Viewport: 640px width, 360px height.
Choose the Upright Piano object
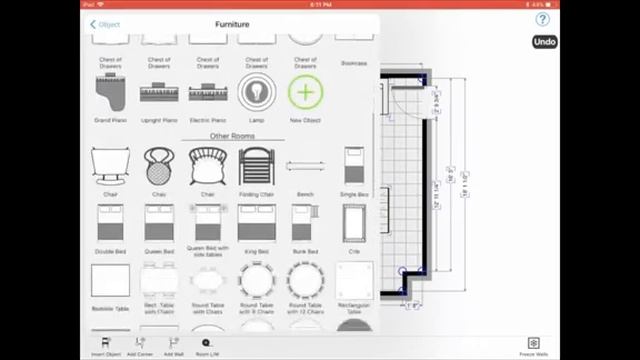tap(159, 92)
